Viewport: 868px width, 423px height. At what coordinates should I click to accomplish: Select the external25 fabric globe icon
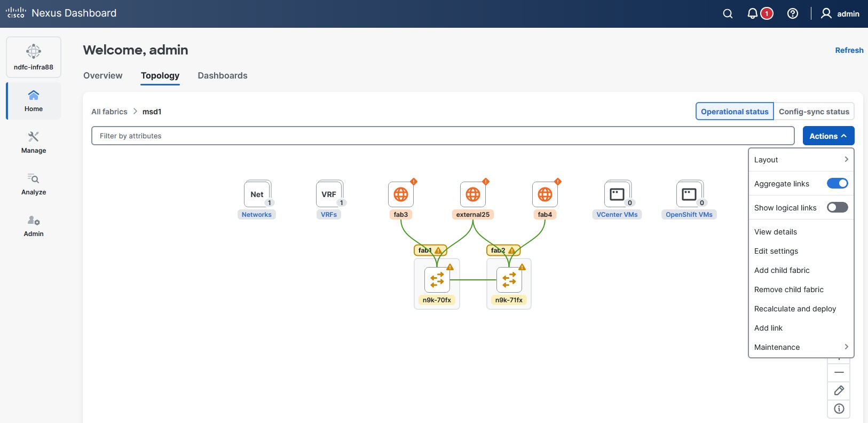coord(473,194)
